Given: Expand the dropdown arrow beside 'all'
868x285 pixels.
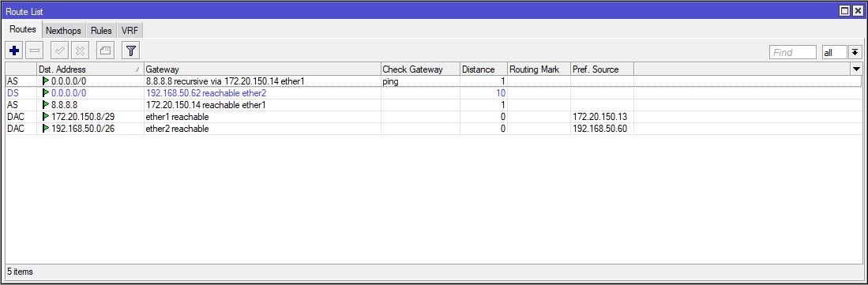Looking at the screenshot, I should [855, 53].
